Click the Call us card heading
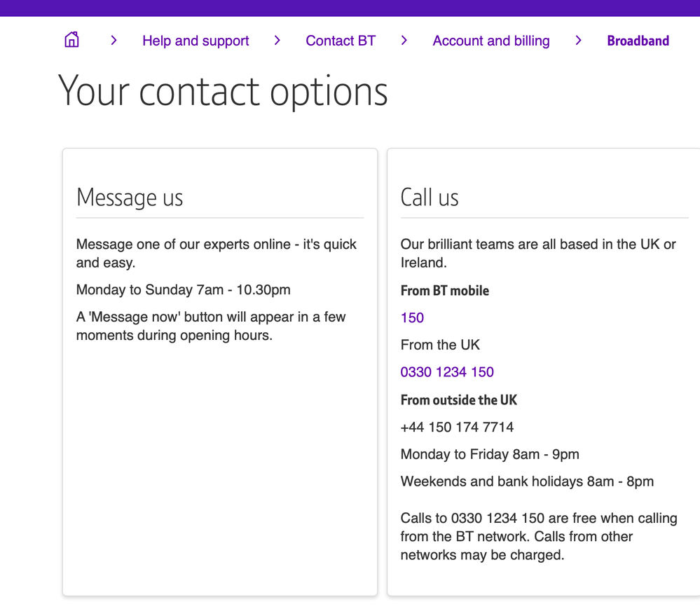 430,197
